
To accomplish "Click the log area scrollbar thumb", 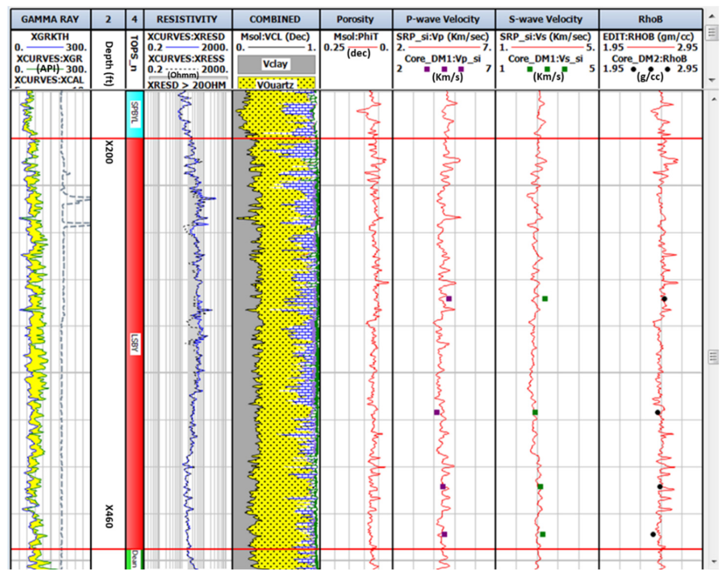I will (x=714, y=357).
